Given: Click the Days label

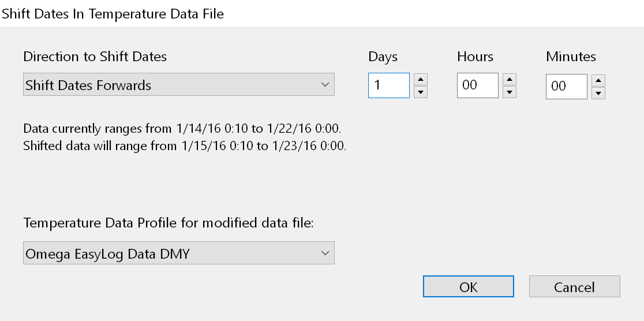Looking at the screenshot, I should coord(383,57).
